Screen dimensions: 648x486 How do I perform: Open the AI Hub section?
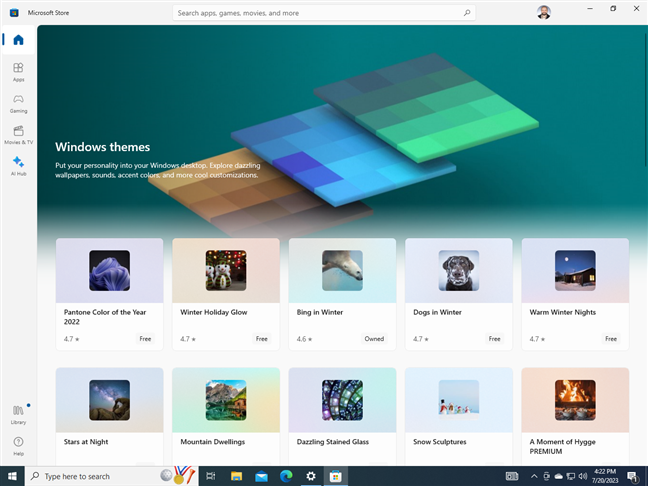point(18,165)
